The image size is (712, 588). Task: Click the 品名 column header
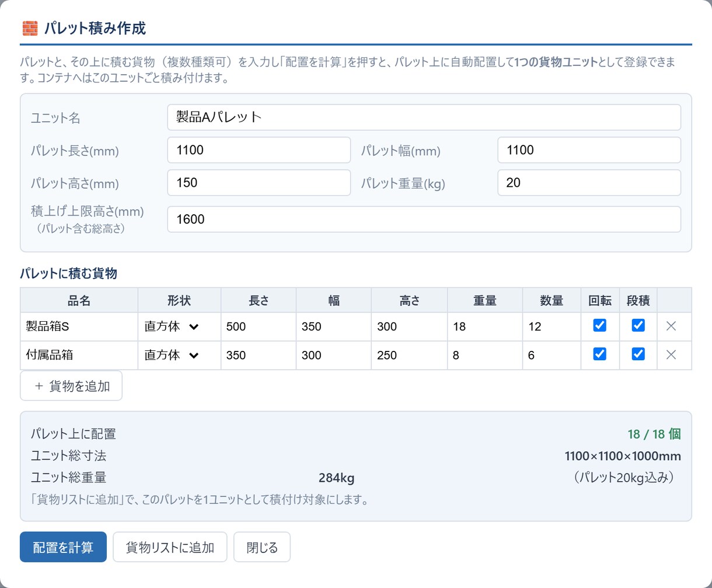79,301
